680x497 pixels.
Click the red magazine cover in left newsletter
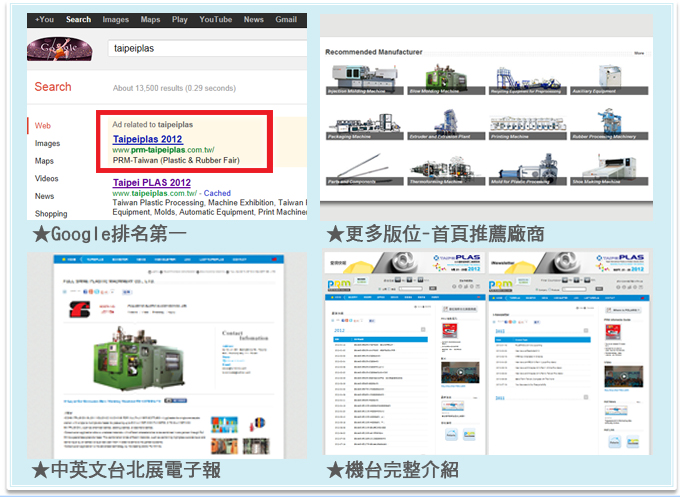click(449, 331)
